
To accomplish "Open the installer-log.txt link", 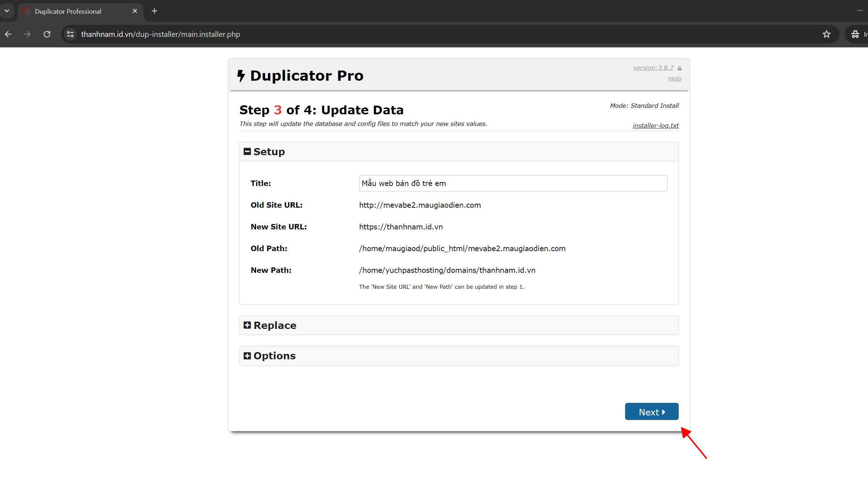I will pyautogui.click(x=656, y=126).
